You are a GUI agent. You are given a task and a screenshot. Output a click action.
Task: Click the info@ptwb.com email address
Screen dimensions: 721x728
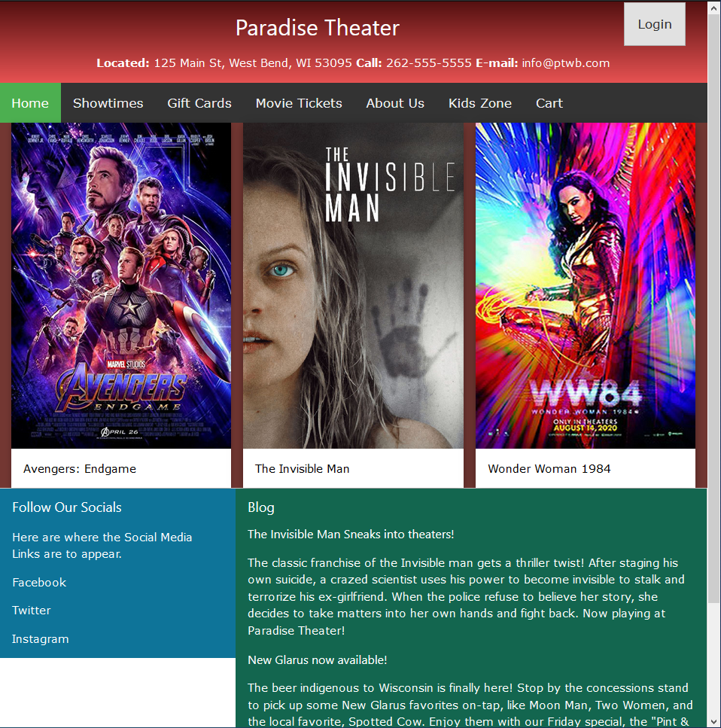(x=565, y=63)
